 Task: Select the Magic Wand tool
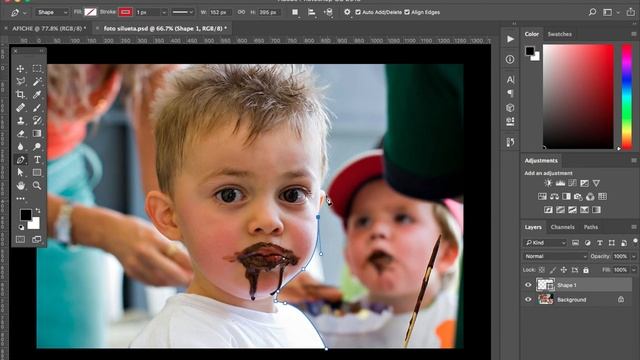click(37, 82)
